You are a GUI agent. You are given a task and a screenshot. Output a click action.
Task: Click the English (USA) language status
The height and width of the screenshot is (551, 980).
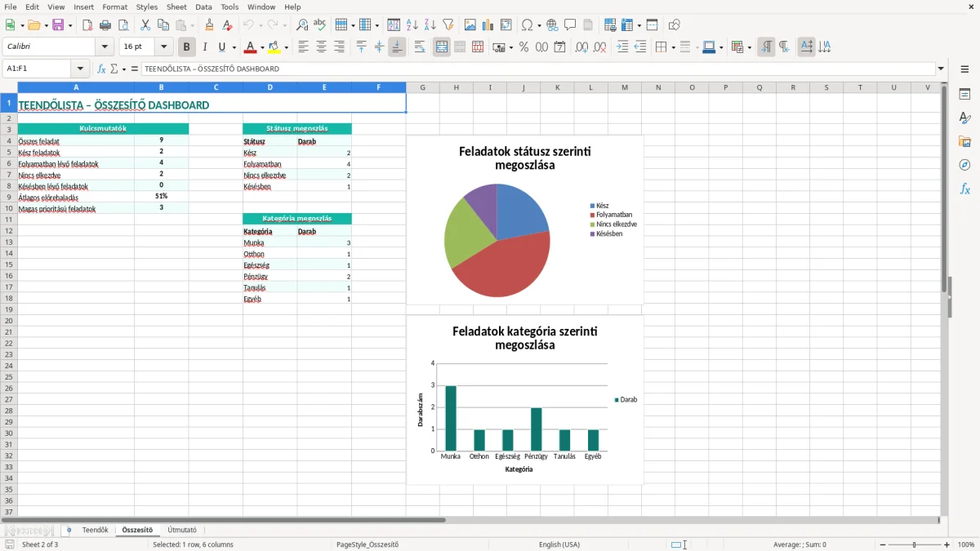click(x=559, y=544)
